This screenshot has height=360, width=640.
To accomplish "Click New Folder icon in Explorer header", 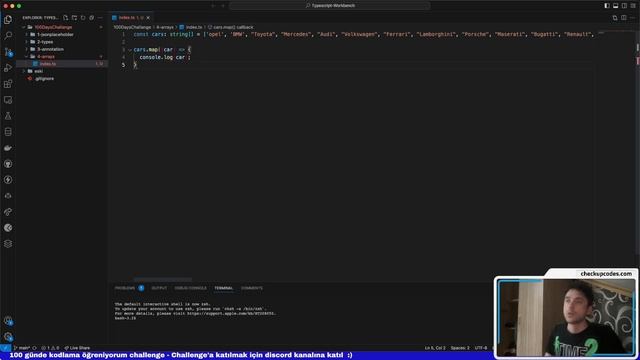I will point(74,18).
